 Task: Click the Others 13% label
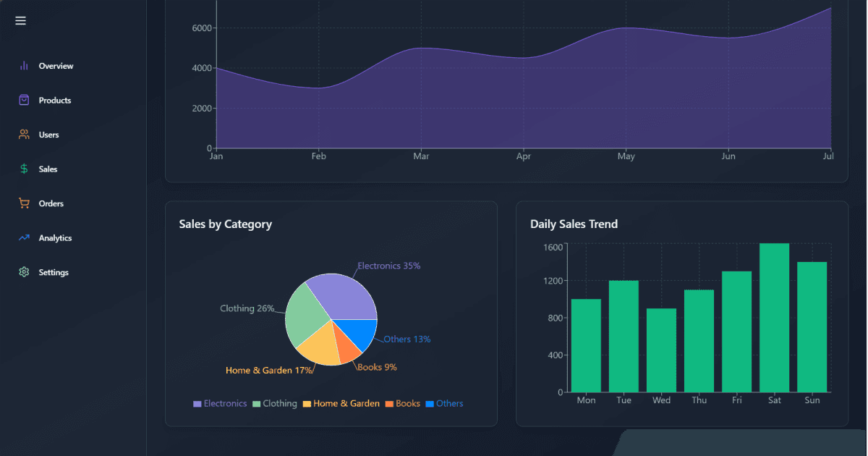407,339
